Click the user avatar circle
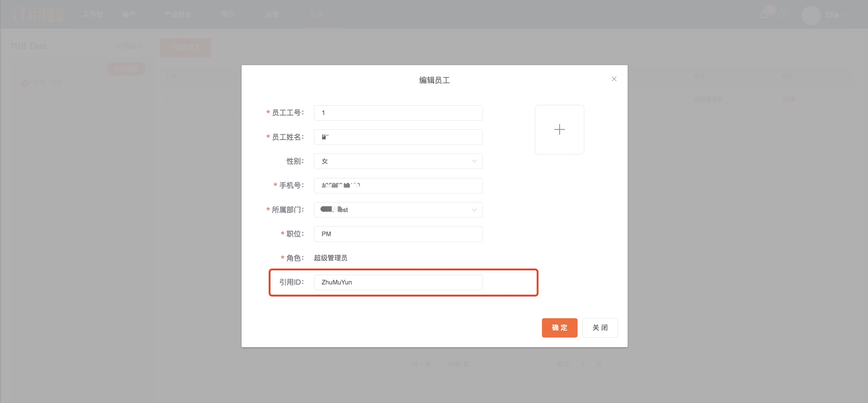This screenshot has width=868, height=403. pyautogui.click(x=811, y=15)
